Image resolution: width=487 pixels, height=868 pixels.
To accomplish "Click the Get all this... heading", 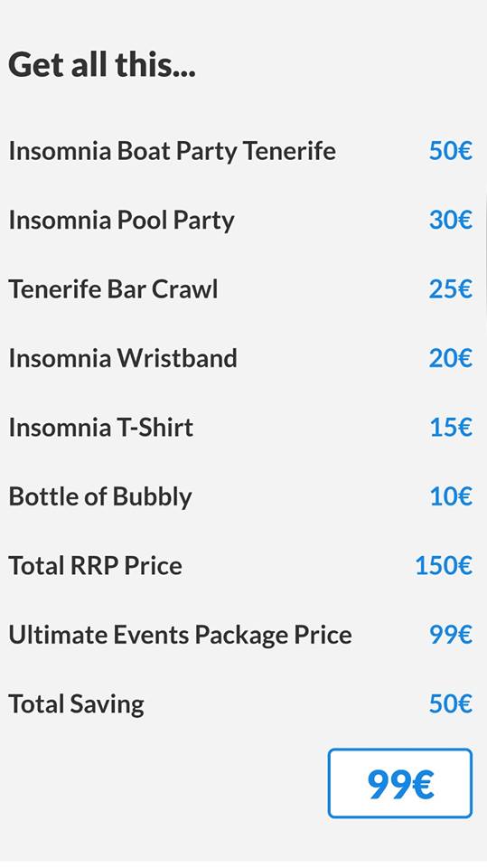I will point(102,64).
